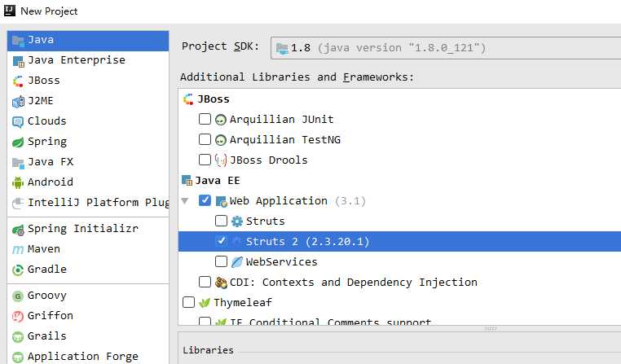Select the Spring Initializr project type

(88, 229)
